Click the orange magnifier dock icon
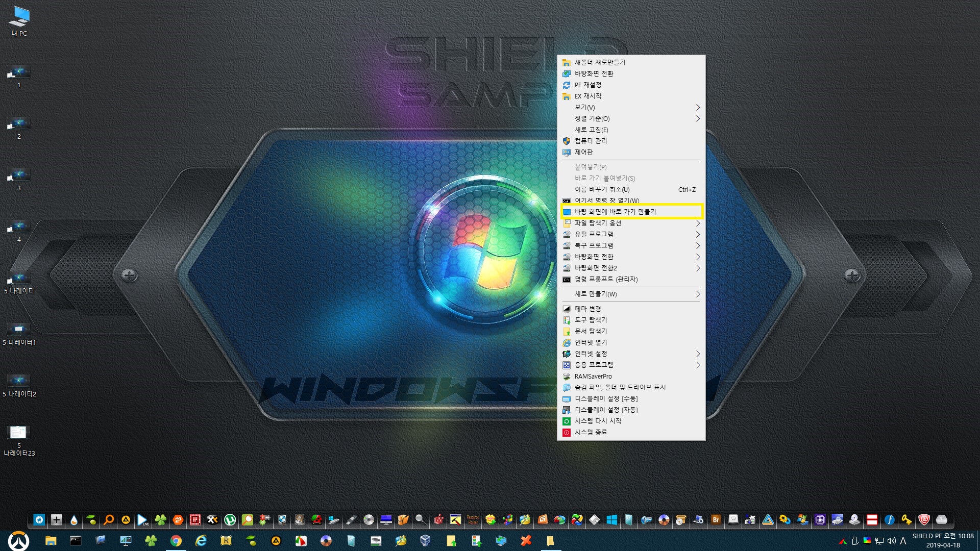 click(x=108, y=520)
